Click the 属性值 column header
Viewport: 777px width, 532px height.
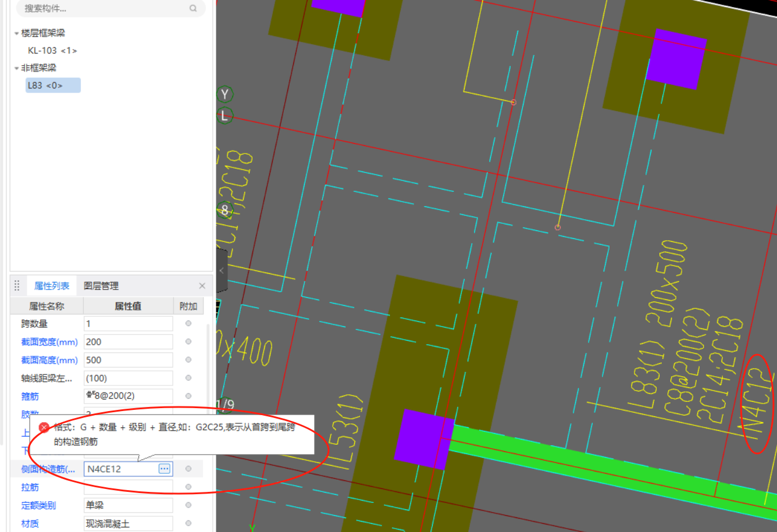pos(128,306)
